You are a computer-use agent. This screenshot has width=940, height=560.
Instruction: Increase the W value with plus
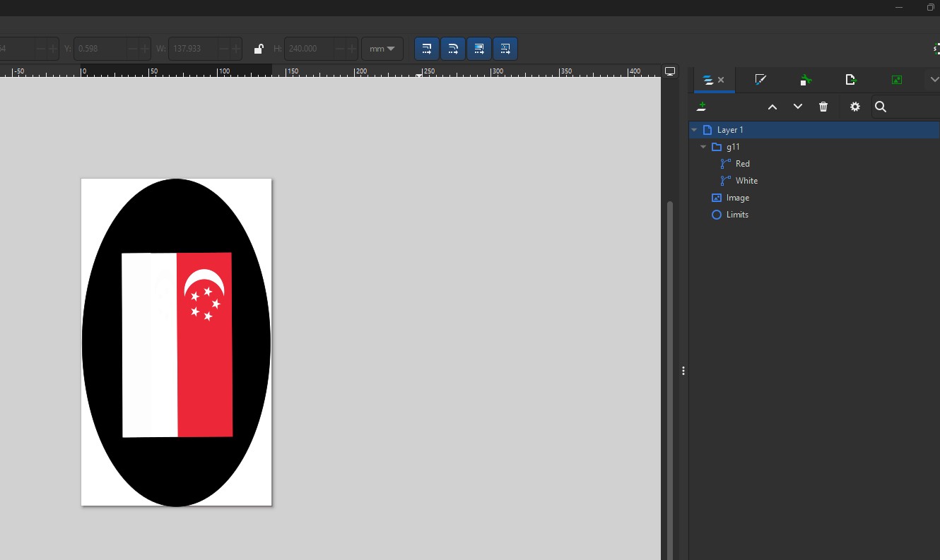click(x=236, y=49)
